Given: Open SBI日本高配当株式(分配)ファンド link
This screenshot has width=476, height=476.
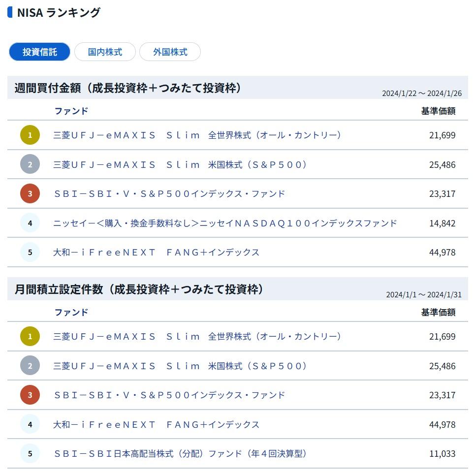Looking at the screenshot, I should click(x=180, y=453).
